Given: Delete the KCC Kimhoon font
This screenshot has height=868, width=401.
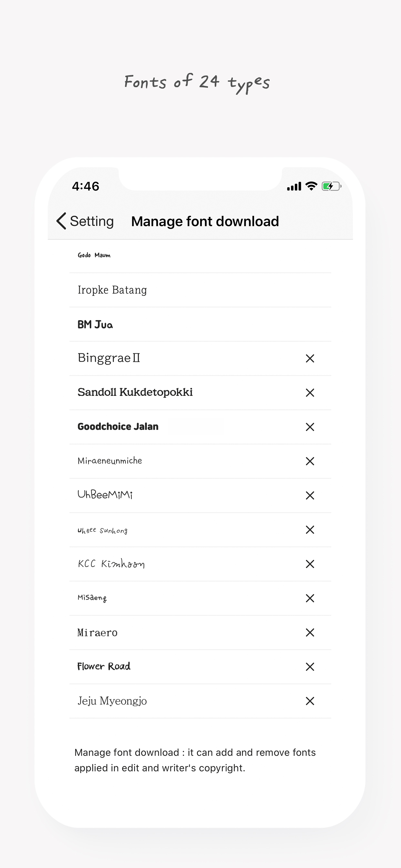Looking at the screenshot, I should coord(310,564).
